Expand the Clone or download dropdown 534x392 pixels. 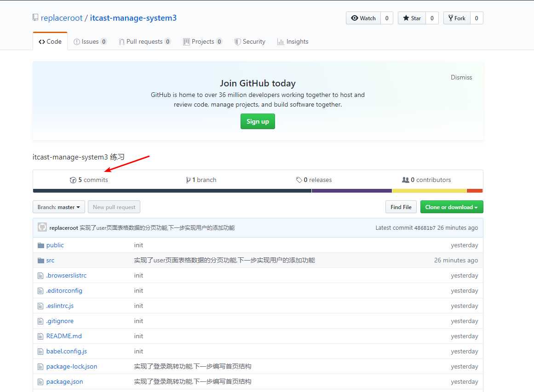(452, 207)
